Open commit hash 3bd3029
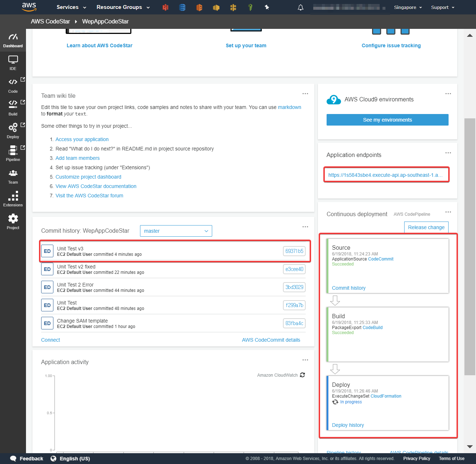 coord(294,287)
